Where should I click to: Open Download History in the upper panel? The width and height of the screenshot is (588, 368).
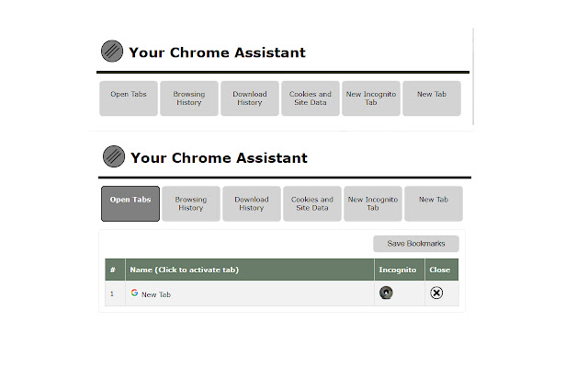(250, 98)
